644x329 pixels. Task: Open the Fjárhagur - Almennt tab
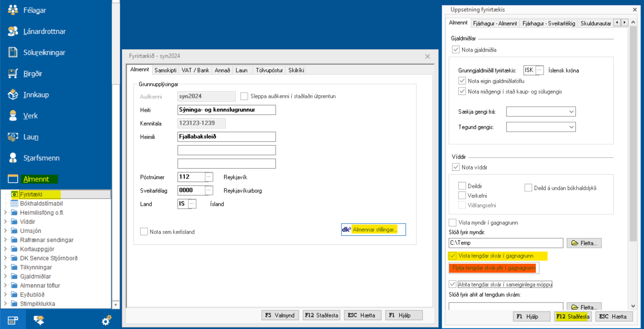[x=495, y=23]
